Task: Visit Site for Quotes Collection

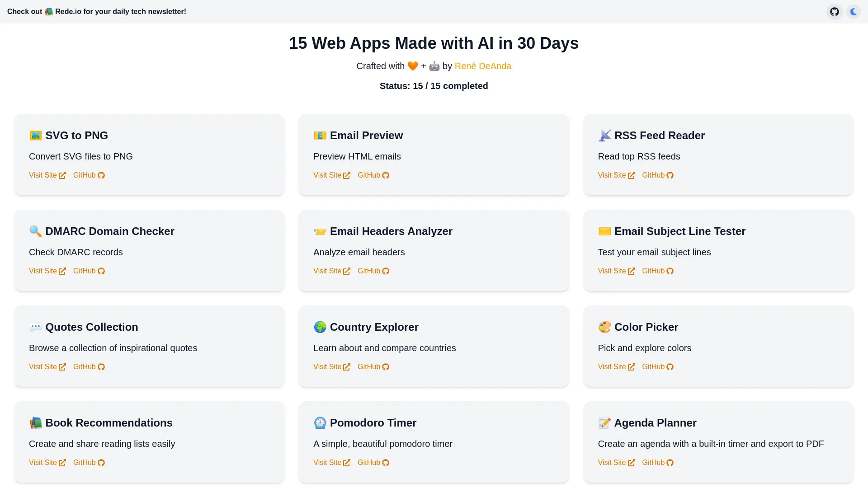Action: click(x=43, y=367)
